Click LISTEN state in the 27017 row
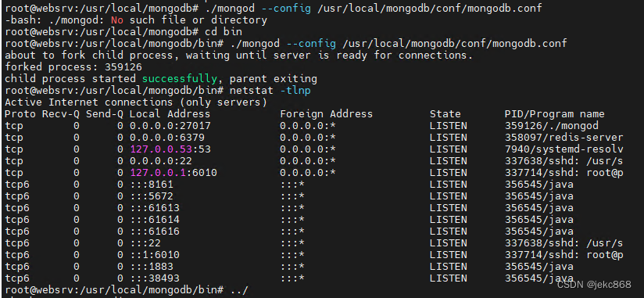This screenshot has height=298, width=644. 448,126
